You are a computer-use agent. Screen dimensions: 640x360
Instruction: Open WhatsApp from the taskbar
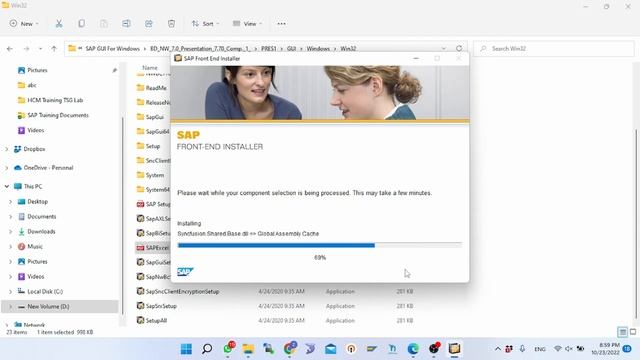pyautogui.click(x=229, y=348)
